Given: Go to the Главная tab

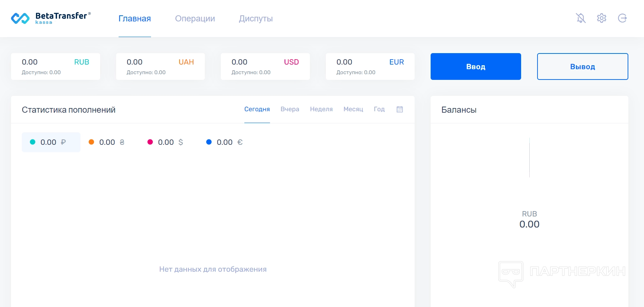Looking at the screenshot, I should tap(135, 19).
